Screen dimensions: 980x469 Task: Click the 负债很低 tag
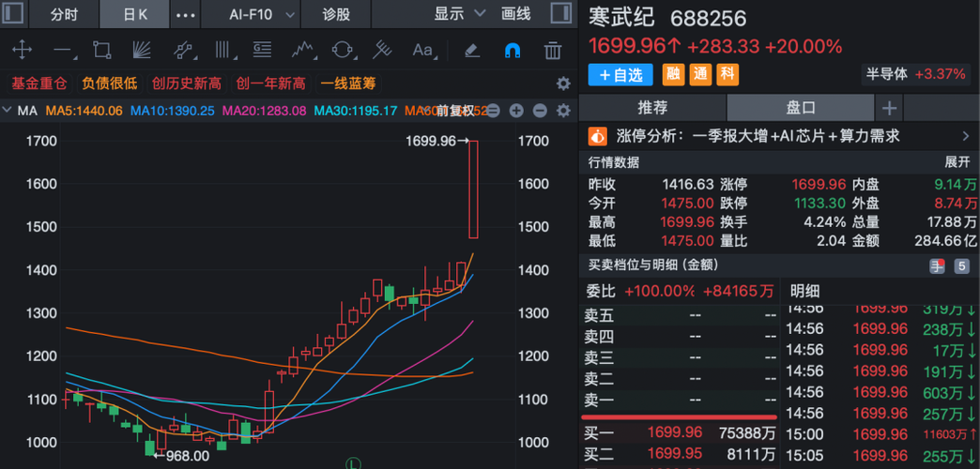110,83
